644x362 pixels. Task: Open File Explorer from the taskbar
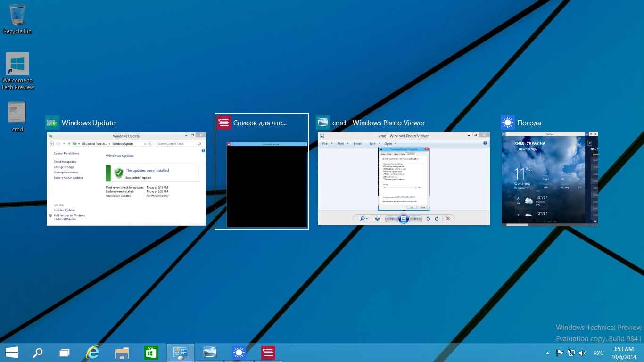click(x=122, y=353)
